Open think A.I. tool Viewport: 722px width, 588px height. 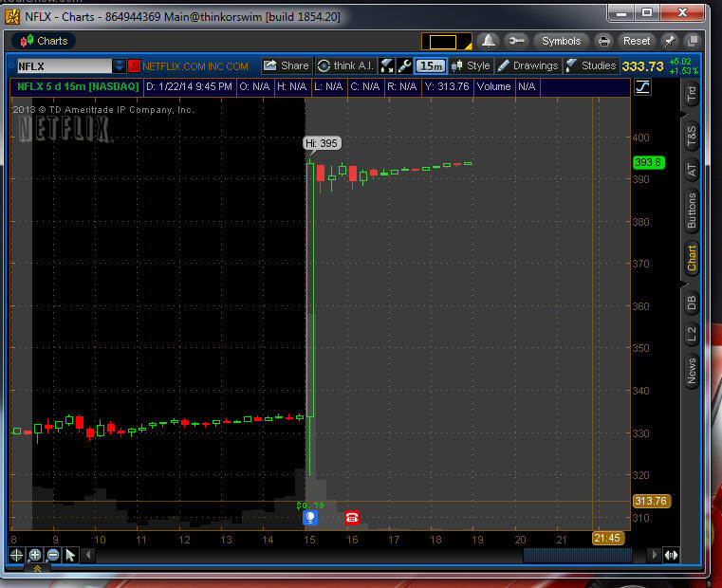(346, 65)
